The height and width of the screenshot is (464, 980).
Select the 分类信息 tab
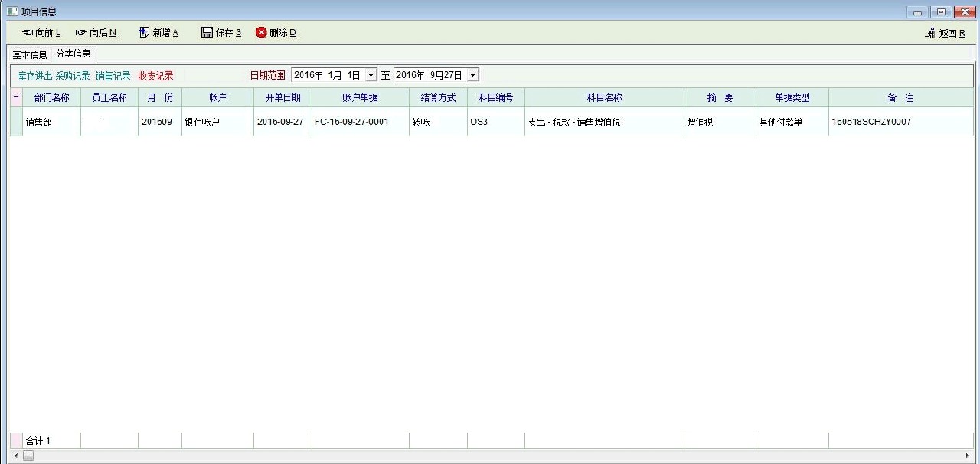pyautogui.click(x=73, y=54)
